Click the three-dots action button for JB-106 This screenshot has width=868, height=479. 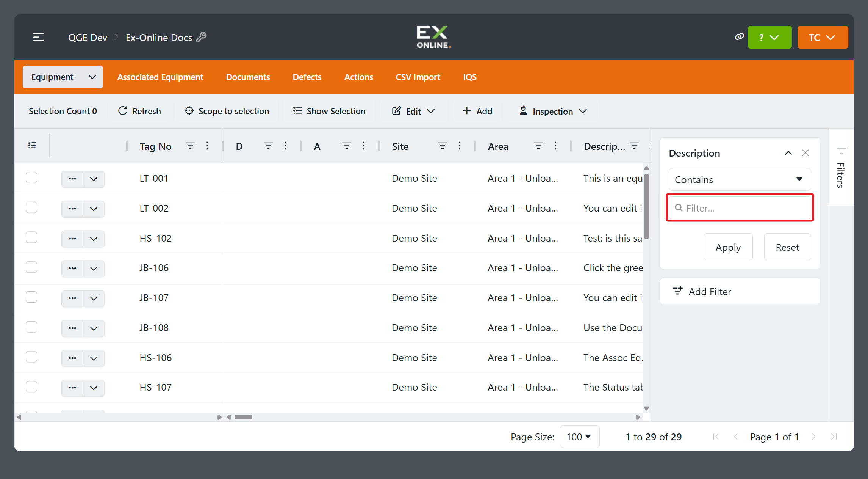(72, 268)
